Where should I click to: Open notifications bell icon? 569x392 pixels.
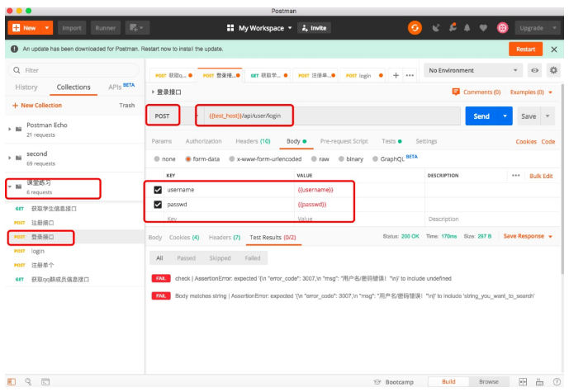[x=467, y=28]
